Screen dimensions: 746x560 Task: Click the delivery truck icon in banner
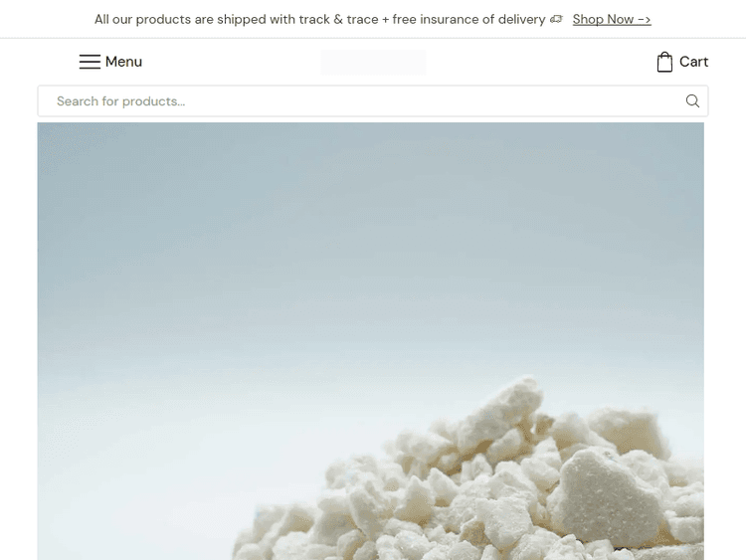(x=556, y=19)
